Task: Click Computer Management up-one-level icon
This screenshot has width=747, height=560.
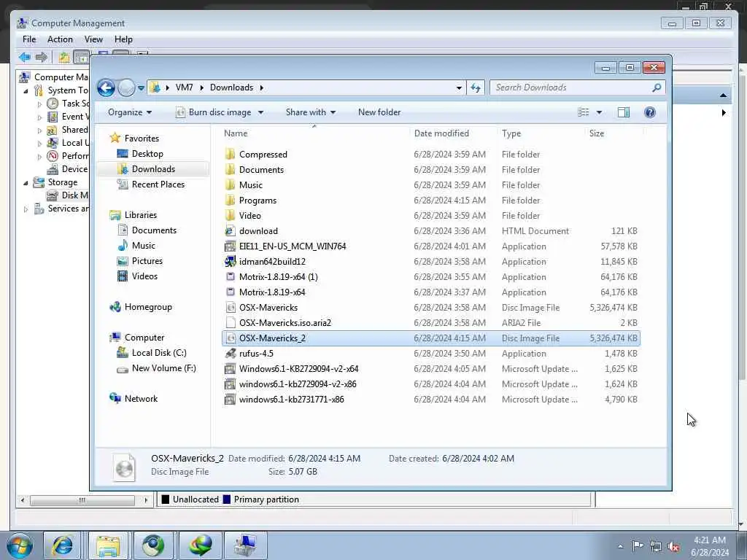Action: (64, 58)
